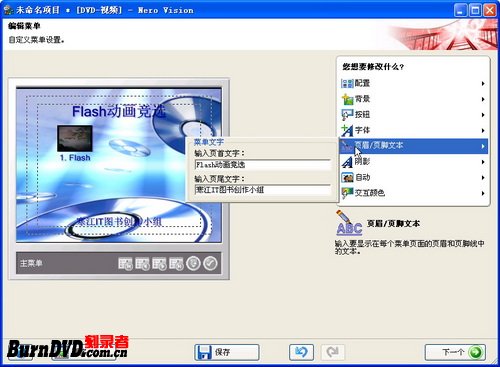This screenshot has height=367, width=500.
Task: Click the ABC pencil header/footer icon
Action: pos(349,223)
